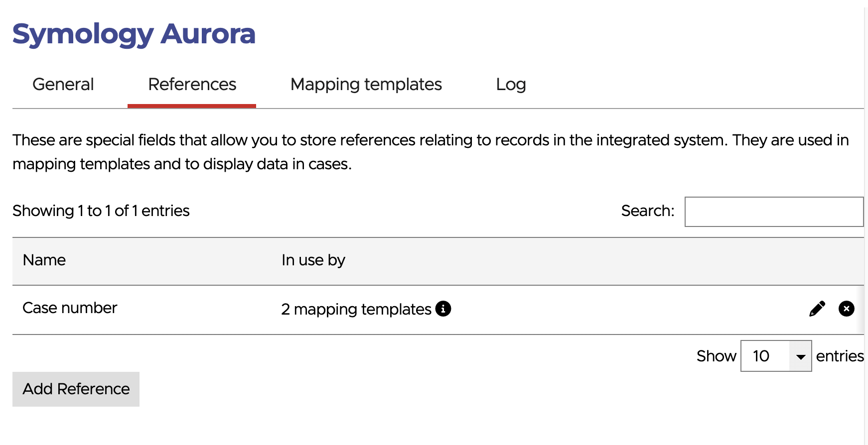Click the Search label
Screen dimensions: 868x445
(647, 211)
